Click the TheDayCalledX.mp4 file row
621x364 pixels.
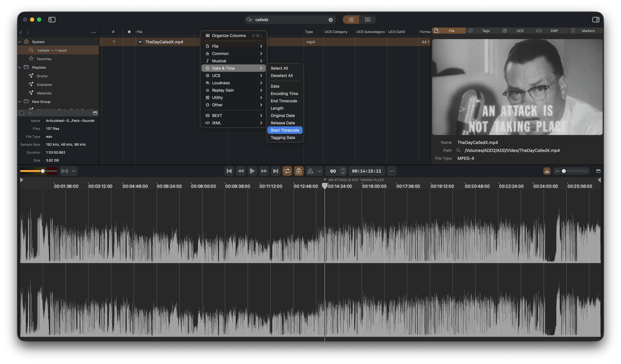click(x=265, y=42)
